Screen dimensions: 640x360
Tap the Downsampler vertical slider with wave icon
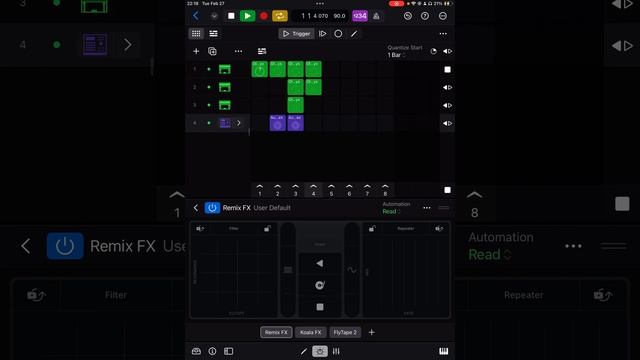pos(352,270)
